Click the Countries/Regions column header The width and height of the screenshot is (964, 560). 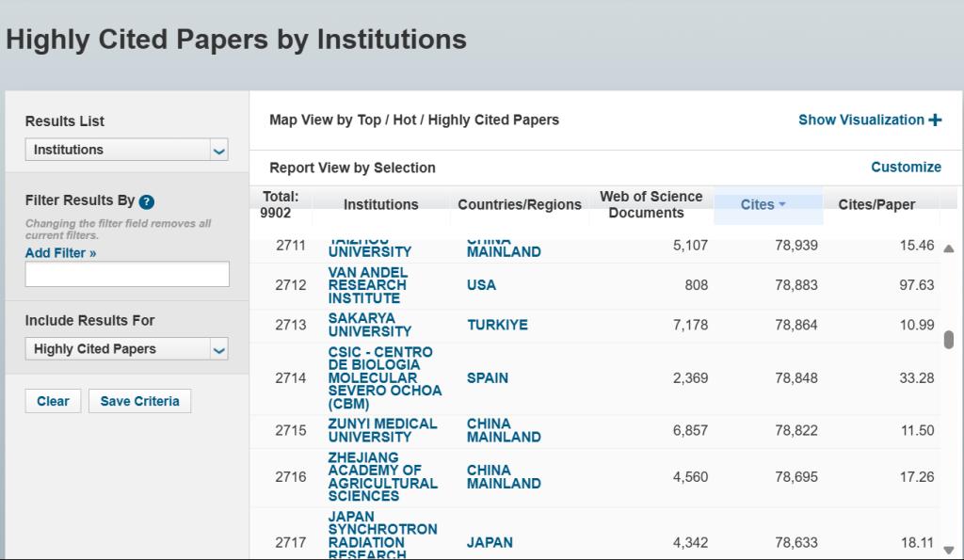pyautogui.click(x=520, y=204)
